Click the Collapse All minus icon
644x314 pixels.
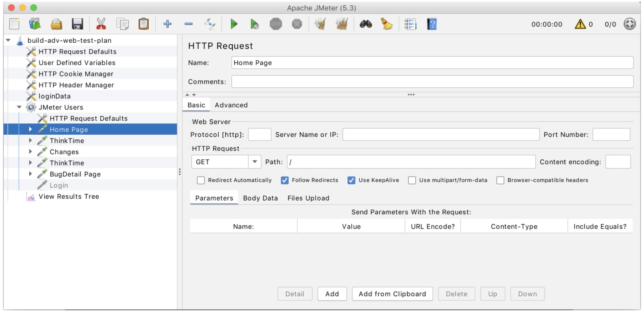click(x=189, y=24)
